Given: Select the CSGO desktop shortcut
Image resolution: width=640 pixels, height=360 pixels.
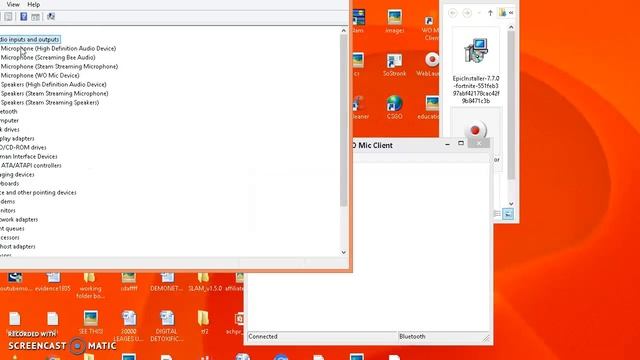Looking at the screenshot, I should [x=394, y=107].
